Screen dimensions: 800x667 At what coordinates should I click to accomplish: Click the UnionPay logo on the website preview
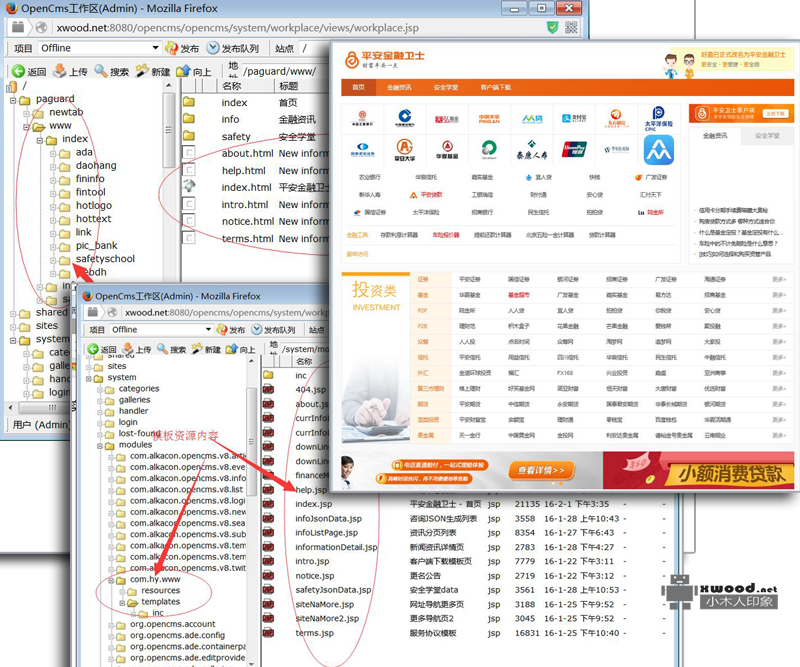point(574,149)
